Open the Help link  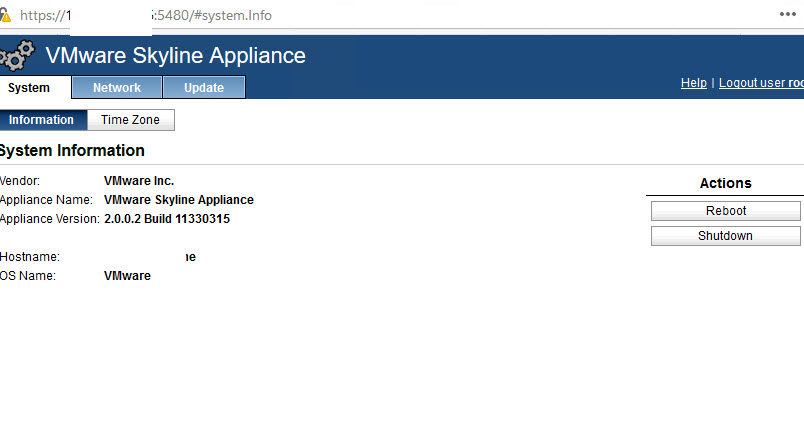coord(693,83)
